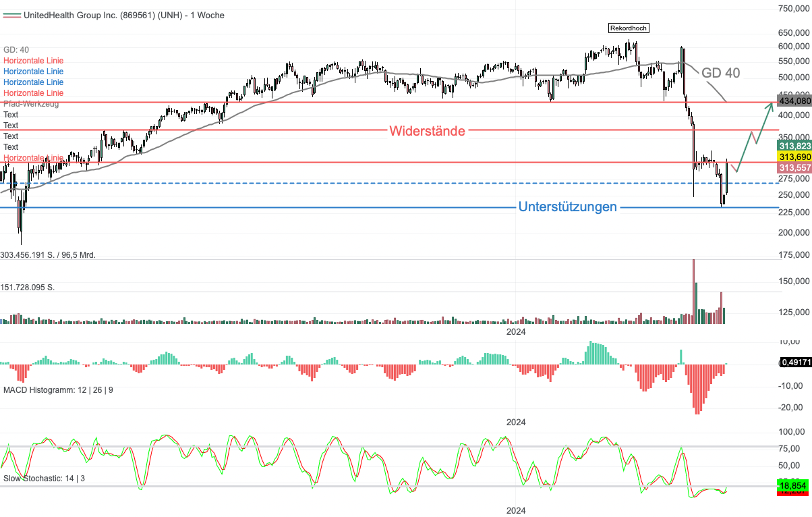Click the 434,080 price marker
Viewport: 812px width, 517px height.
[x=794, y=101]
